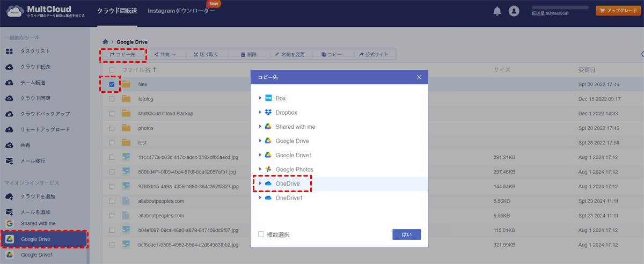644x264 pixels.
Task: Open the fotolog folder row
Action: click(373, 99)
